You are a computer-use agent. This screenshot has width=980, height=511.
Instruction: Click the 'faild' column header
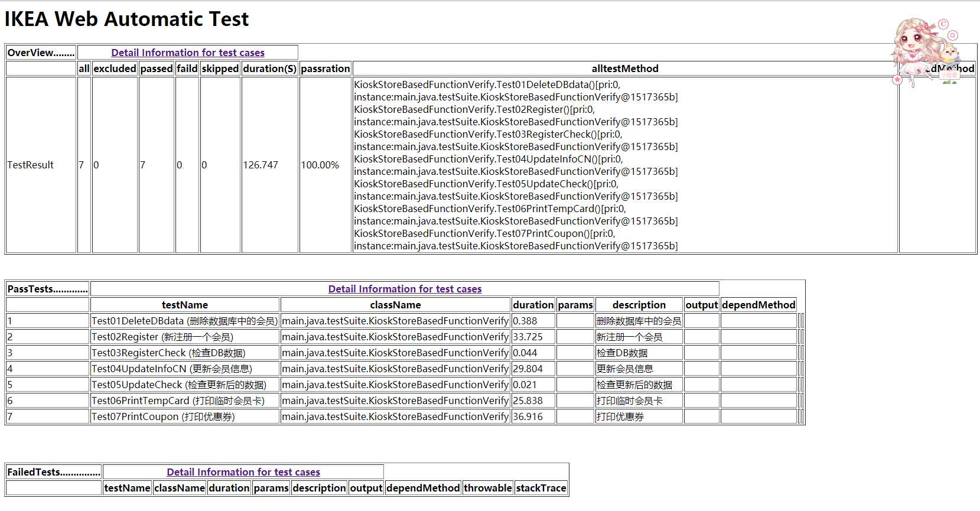(187, 69)
